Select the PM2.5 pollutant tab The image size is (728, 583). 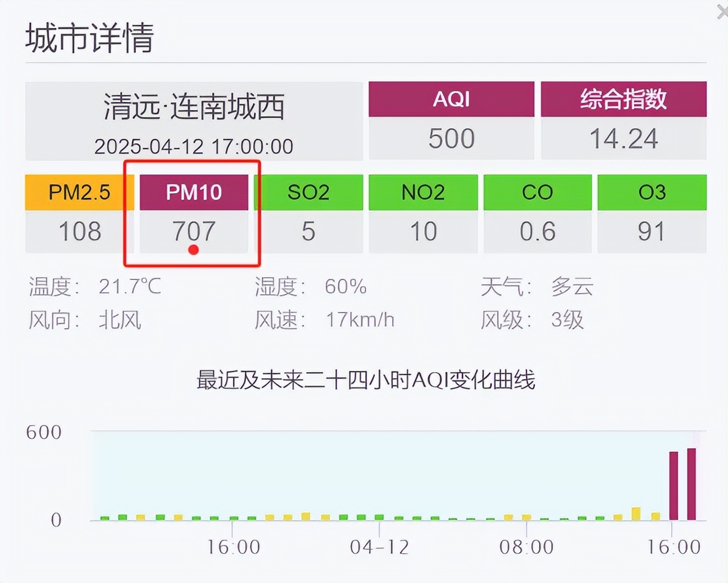pyautogui.click(x=79, y=192)
